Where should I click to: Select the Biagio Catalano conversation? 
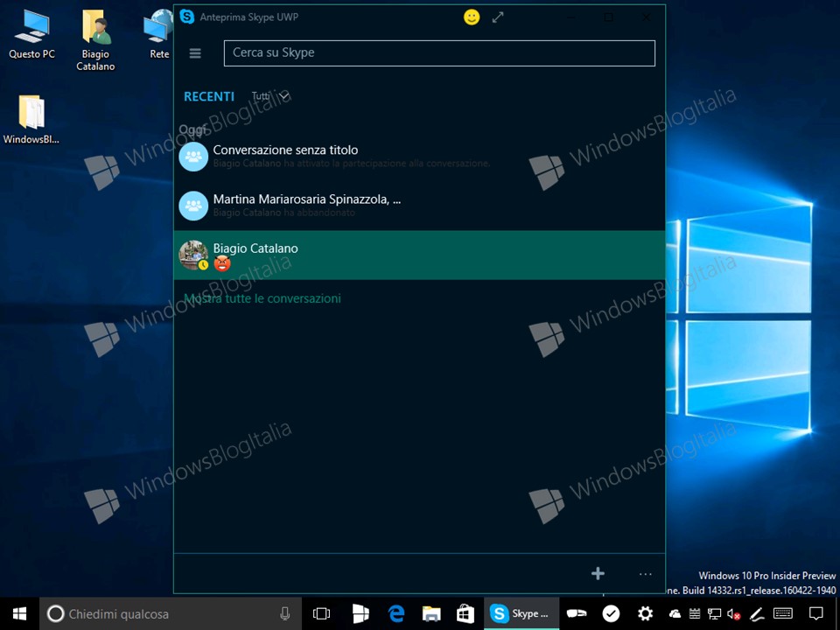tap(419, 255)
